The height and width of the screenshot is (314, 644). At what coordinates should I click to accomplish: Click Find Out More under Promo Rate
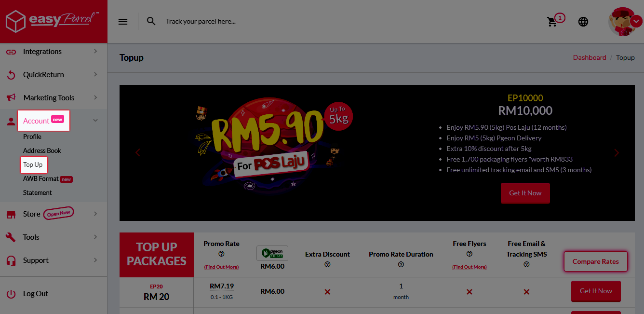pyautogui.click(x=221, y=267)
